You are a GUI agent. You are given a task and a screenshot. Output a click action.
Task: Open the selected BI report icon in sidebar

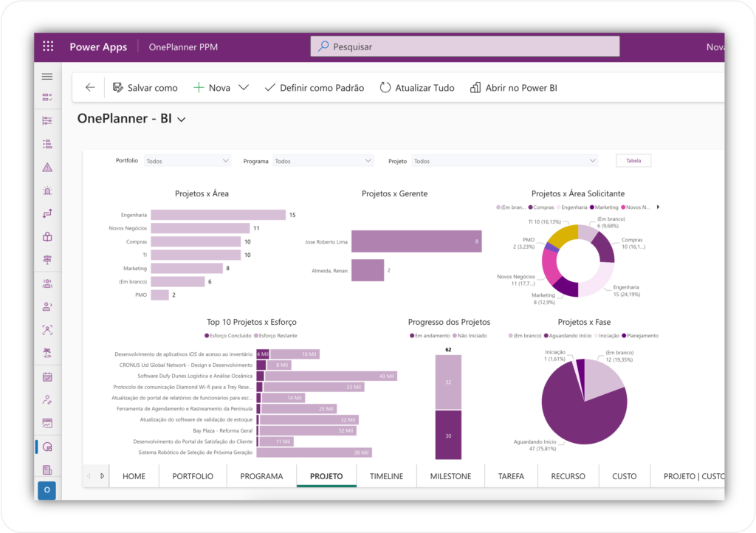(47, 447)
